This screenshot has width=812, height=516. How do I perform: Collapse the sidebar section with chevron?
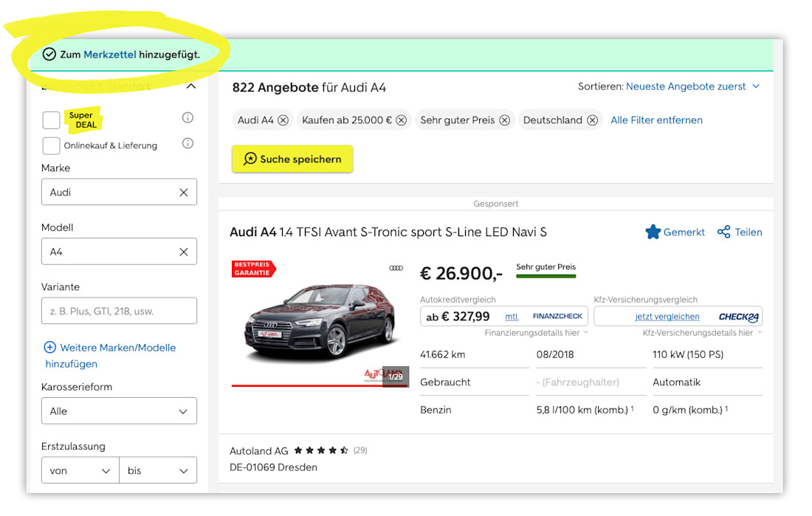(x=191, y=86)
